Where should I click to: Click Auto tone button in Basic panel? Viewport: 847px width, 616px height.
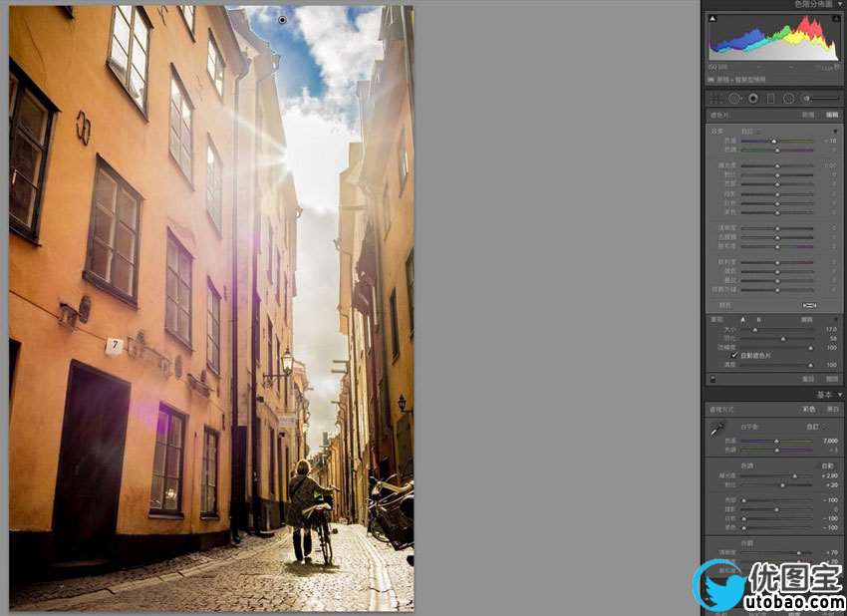827,465
